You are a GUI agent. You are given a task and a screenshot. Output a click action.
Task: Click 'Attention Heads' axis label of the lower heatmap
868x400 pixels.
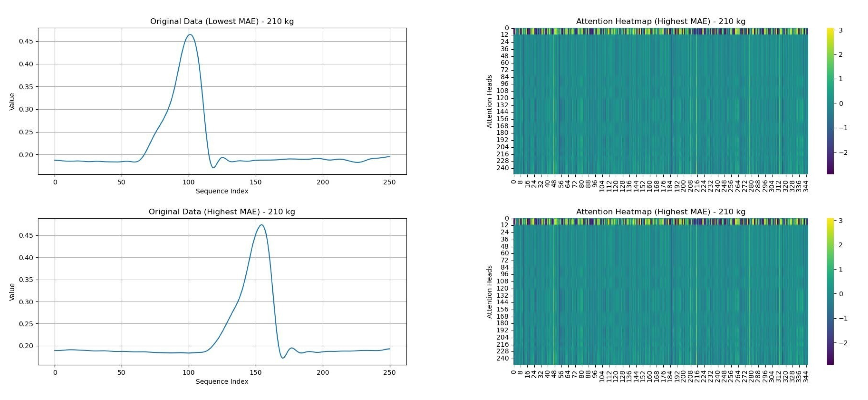click(x=489, y=292)
